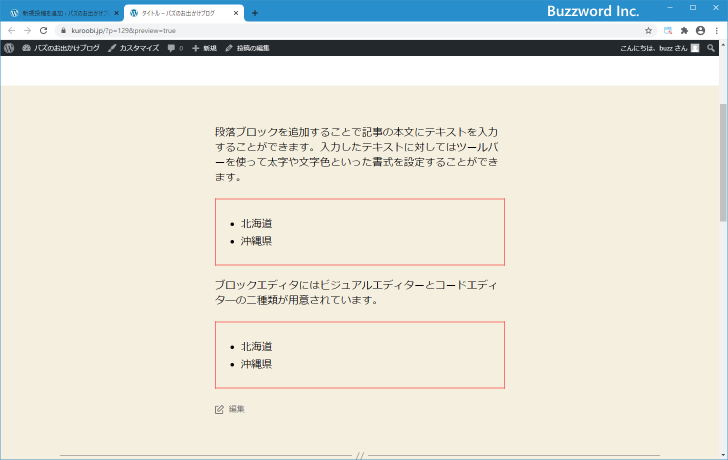
Task: Open the Chrome three-dot menu
Action: [x=717, y=31]
